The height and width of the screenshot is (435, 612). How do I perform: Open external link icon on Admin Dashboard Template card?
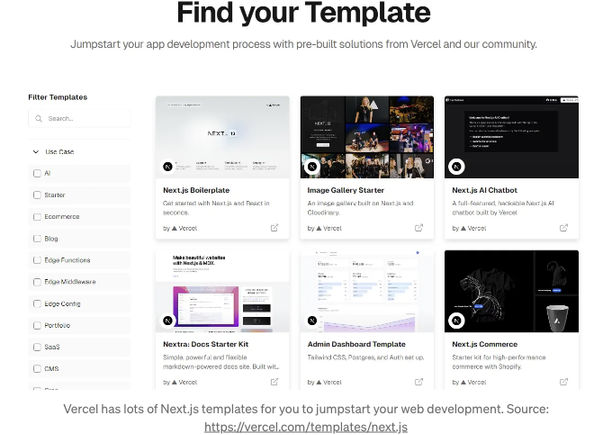point(419,382)
